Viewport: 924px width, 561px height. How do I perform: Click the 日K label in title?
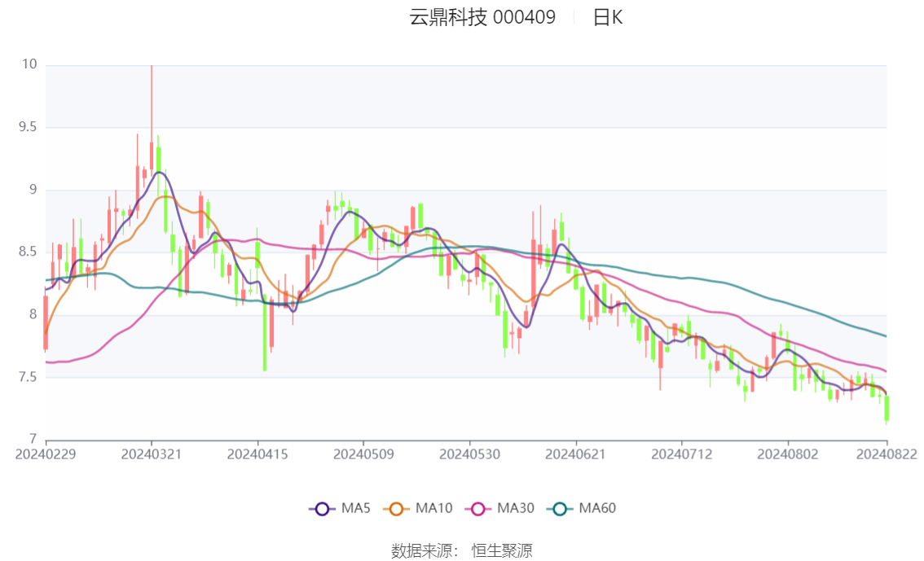coord(608,17)
